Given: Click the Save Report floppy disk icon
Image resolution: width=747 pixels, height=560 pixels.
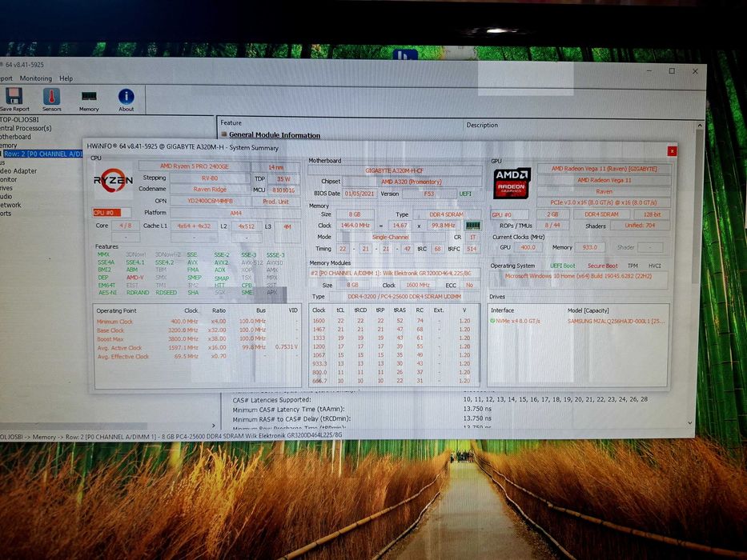Looking at the screenshot, I should 14,96.
